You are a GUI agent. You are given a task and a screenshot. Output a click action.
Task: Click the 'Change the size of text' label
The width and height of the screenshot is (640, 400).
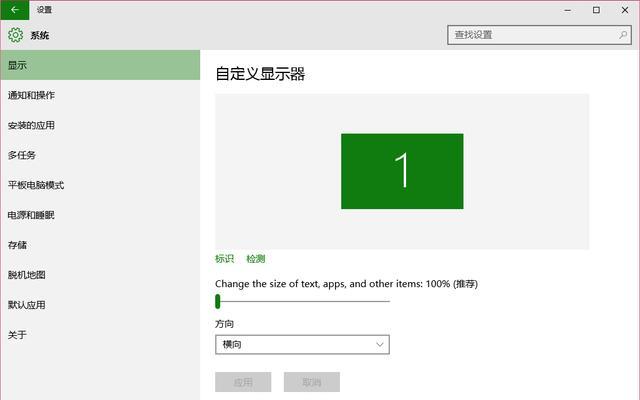pyautogui.click(x=347, y=284)
